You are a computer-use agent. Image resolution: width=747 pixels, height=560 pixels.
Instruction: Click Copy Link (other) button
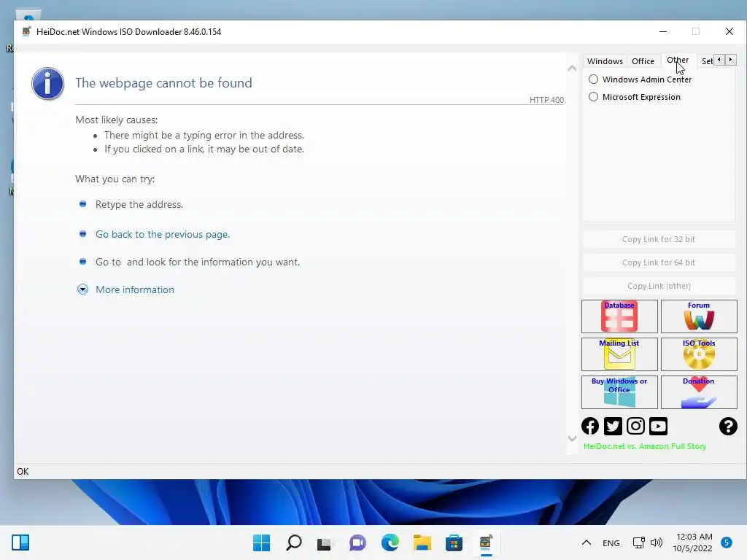pyautogui.click(x=659, y=286)
